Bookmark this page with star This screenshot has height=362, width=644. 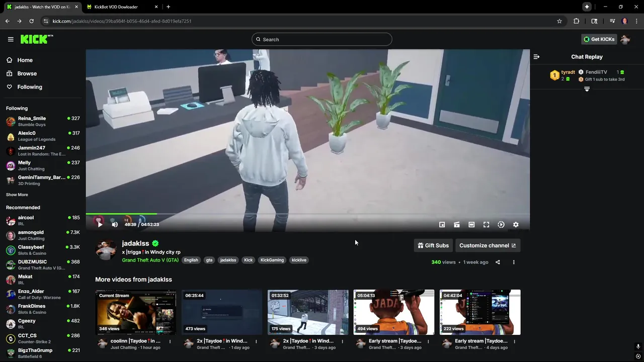coord(559,21)
